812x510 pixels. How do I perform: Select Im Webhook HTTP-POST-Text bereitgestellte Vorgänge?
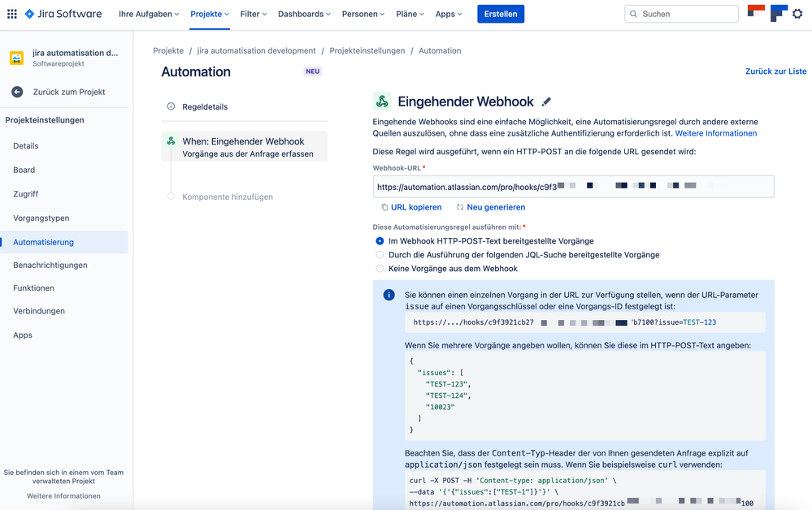coord(380,241)
